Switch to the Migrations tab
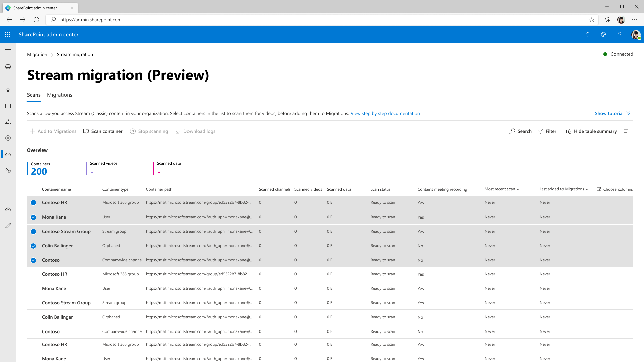 click(60, 95)
